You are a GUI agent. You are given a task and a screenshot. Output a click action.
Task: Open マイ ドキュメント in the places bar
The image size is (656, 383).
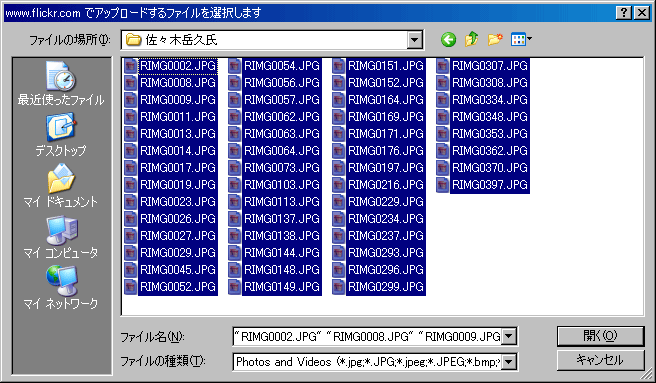61,185
